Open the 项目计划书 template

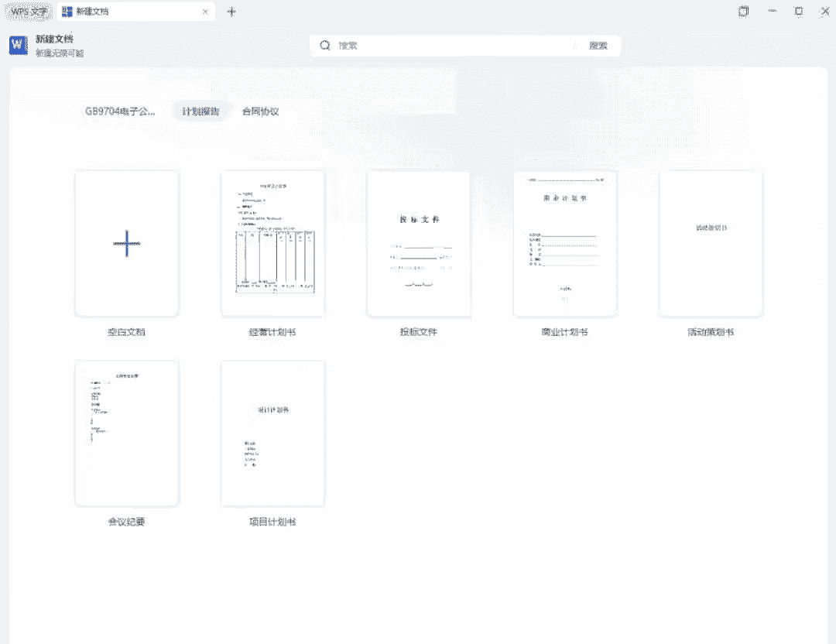(272, 432)
